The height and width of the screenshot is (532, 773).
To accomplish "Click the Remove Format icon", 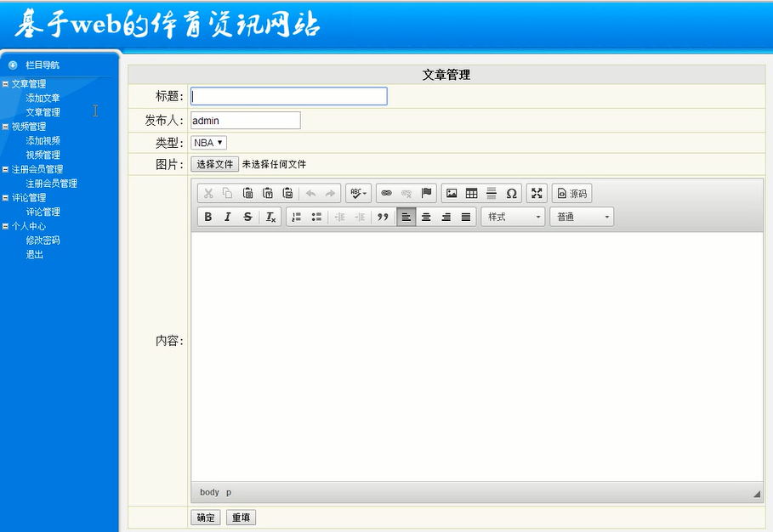I will [270, 217].
